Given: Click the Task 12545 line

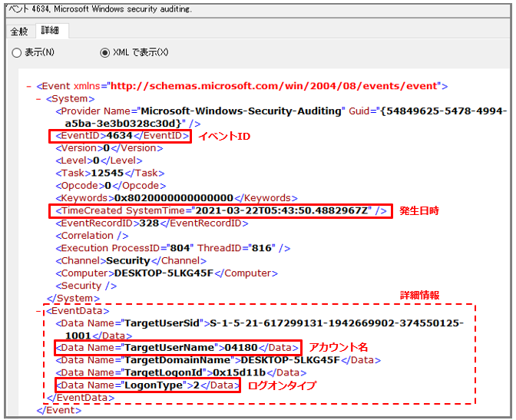Looking at the screenshot, I should (x=110, y=173).
